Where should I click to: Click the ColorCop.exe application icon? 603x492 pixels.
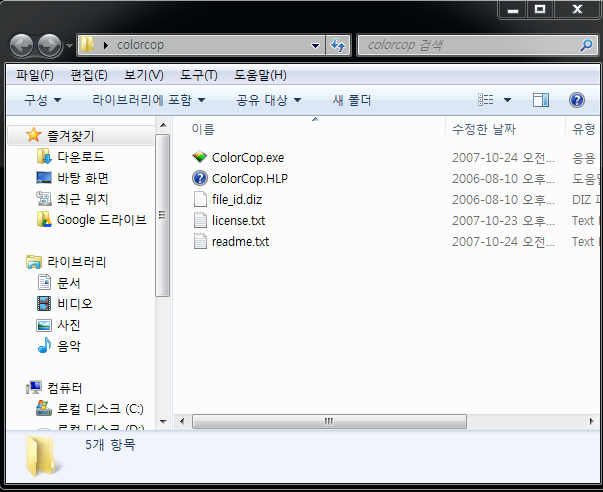pyautogui.click(x=200, y=157)
